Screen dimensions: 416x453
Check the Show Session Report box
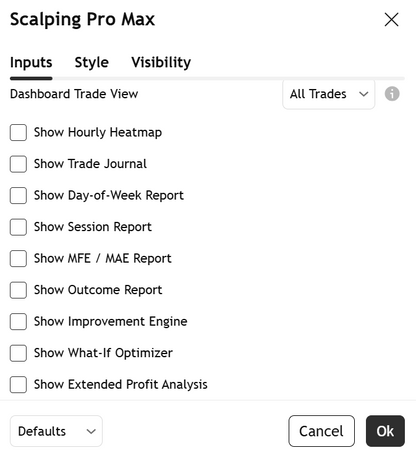click(x=18, y=227)
